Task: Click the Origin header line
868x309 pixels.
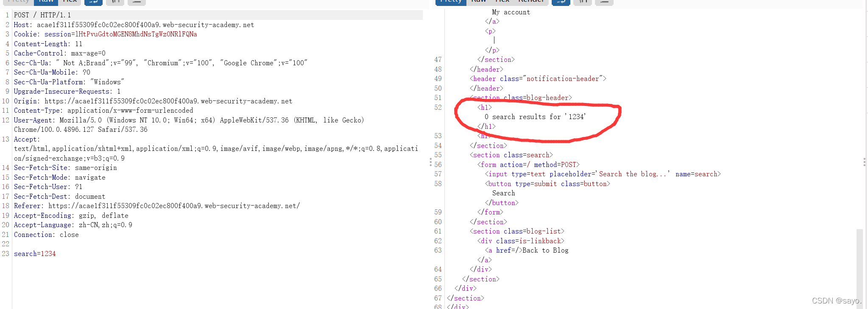Action: pyautogui.click(x=153, y=101)
